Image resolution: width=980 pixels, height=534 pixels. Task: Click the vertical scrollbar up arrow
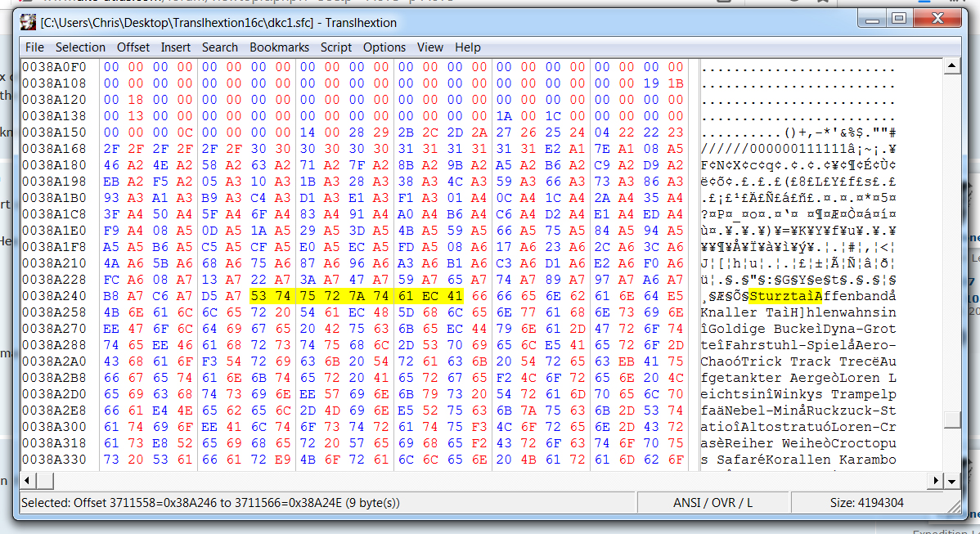[x=951, y=65]
